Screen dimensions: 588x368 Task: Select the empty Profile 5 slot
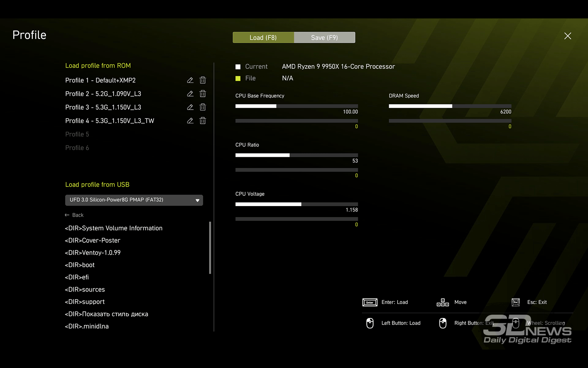(x=77, y=134)
